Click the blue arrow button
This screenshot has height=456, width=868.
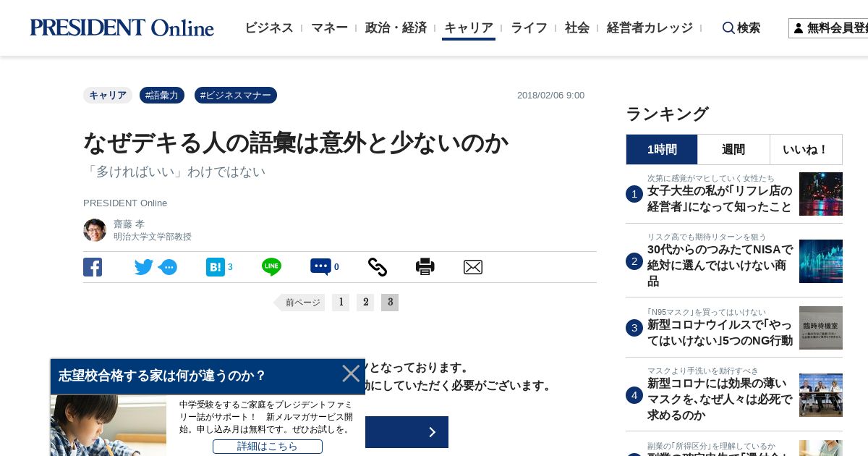click(407, 432)
